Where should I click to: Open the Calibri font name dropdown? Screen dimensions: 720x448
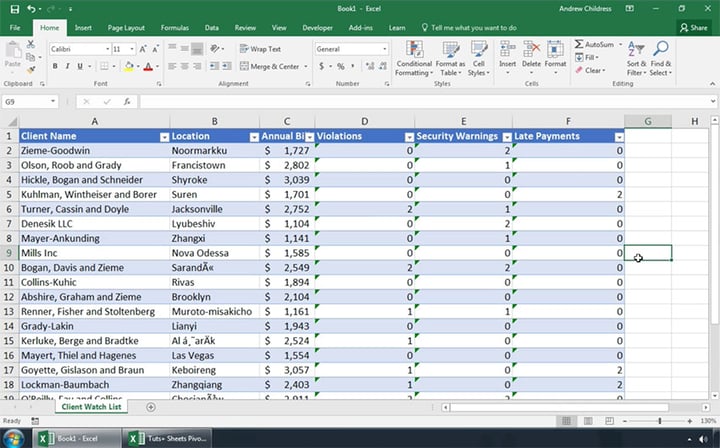(107, 49)
